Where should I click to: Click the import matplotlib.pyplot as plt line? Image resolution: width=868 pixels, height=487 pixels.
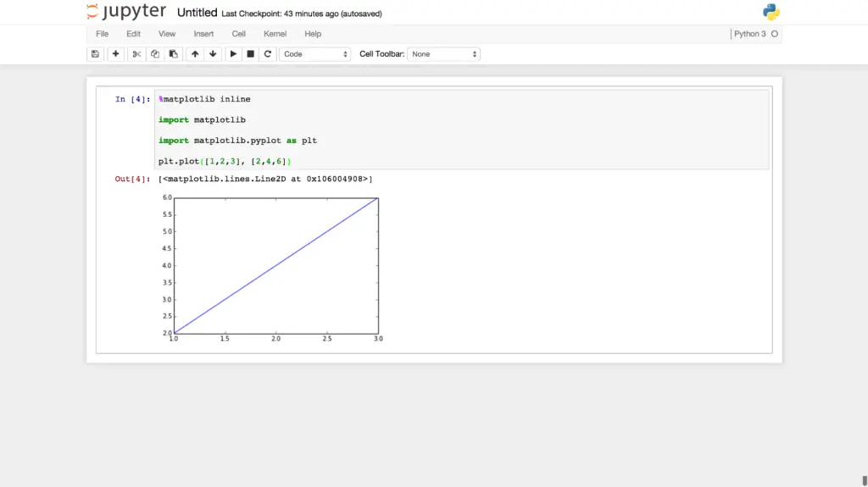(x=237, y=141)
